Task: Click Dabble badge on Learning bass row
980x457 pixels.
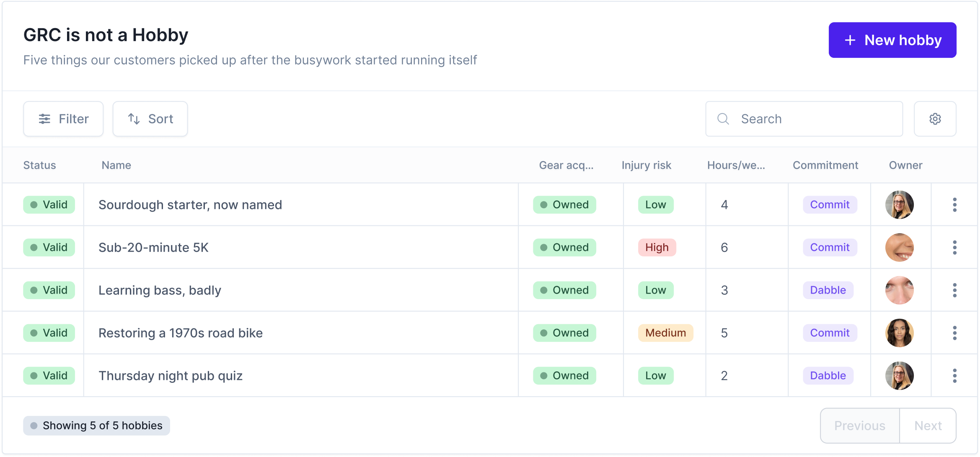Action: coord(828,290)
